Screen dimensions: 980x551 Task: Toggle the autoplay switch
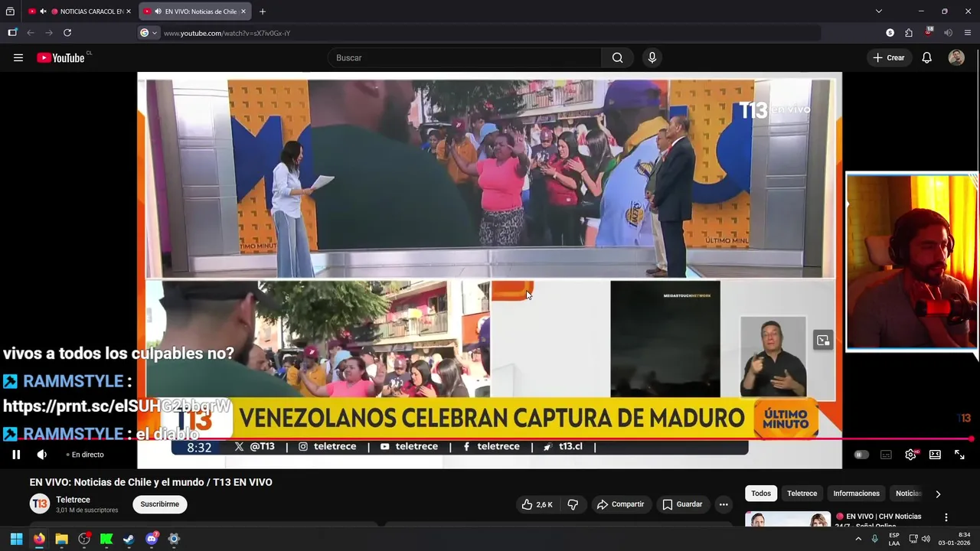[861, 455]
